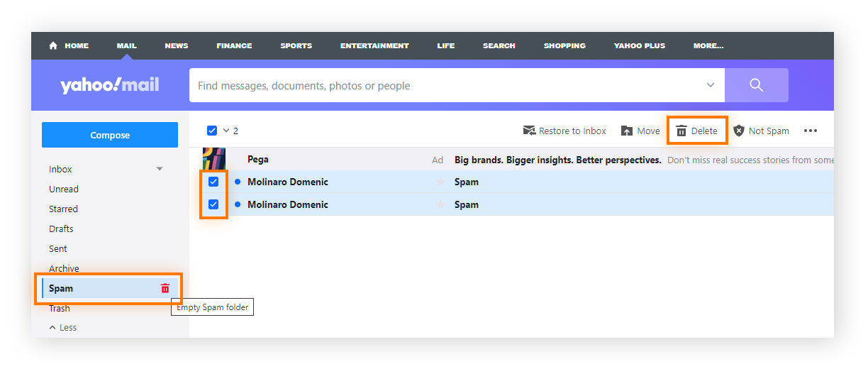
Task: Uncheck the select-all checkbox in toolbar
Action: 212,131
